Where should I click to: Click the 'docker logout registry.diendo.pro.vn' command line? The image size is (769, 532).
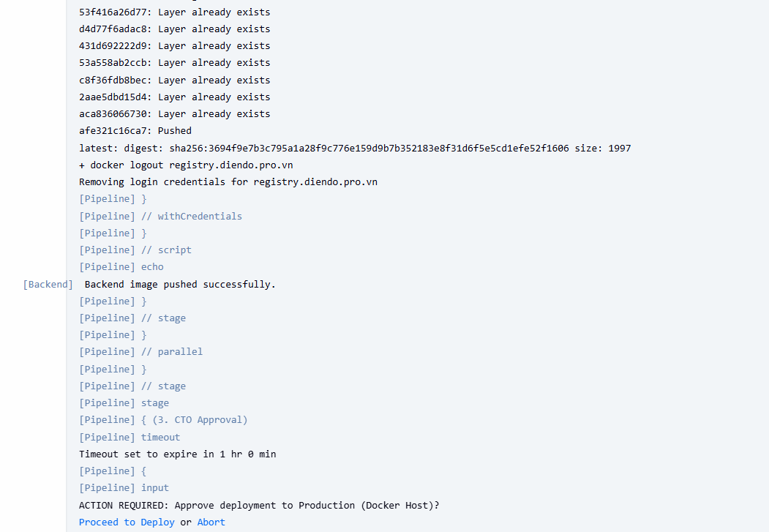click(x=186, y=165)
